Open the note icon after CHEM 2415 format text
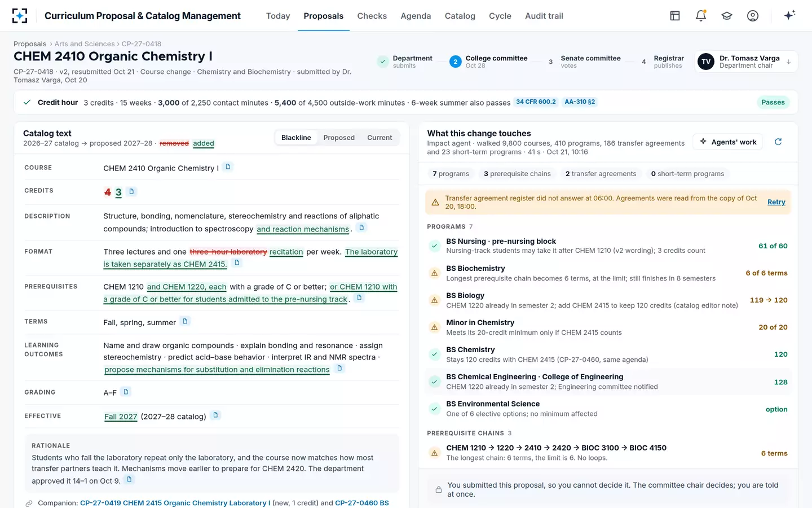This screenshot has width=812, height=508. (237, 262)
